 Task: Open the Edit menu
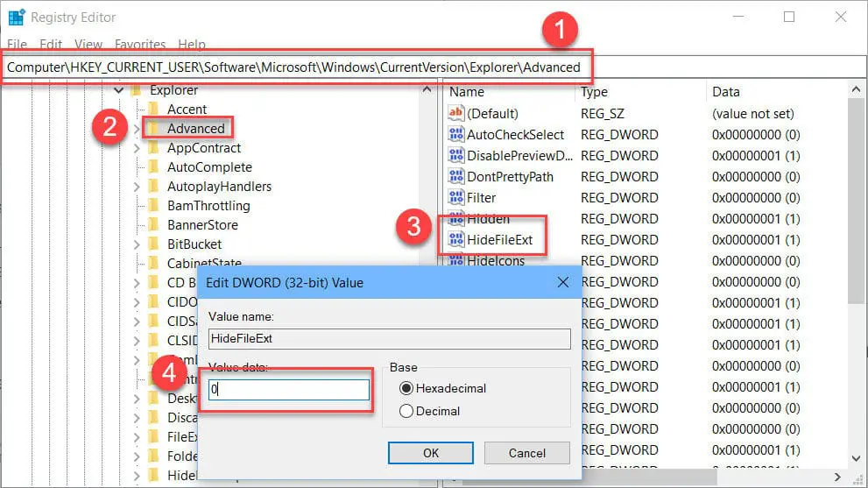[x=51, y=45]
